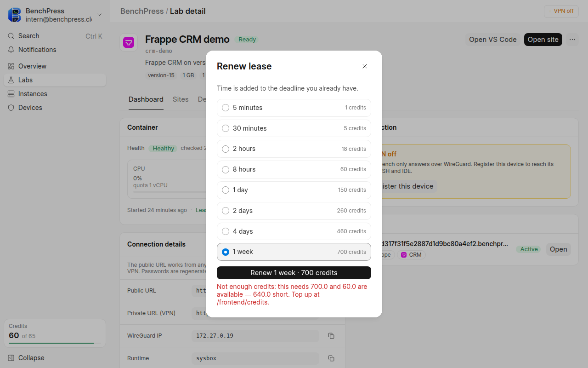Viewport: 588px width, 368px height.
Task: Click the Runtime sysbox value field
Action: (x=255, y=358)
